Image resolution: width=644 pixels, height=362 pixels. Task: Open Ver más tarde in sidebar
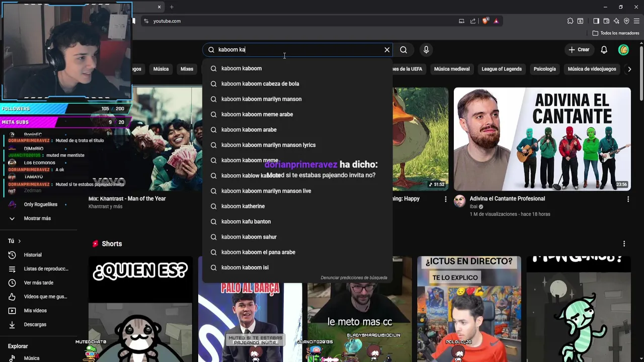pos(39,283)
